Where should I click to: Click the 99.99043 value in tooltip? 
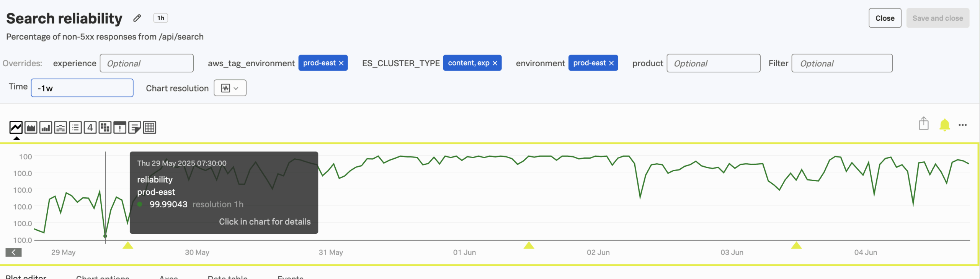[168, 204]
